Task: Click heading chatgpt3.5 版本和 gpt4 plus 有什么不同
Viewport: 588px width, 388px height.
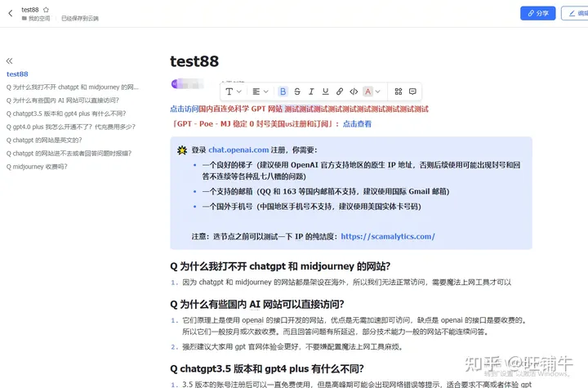Action: pos(267,368)
